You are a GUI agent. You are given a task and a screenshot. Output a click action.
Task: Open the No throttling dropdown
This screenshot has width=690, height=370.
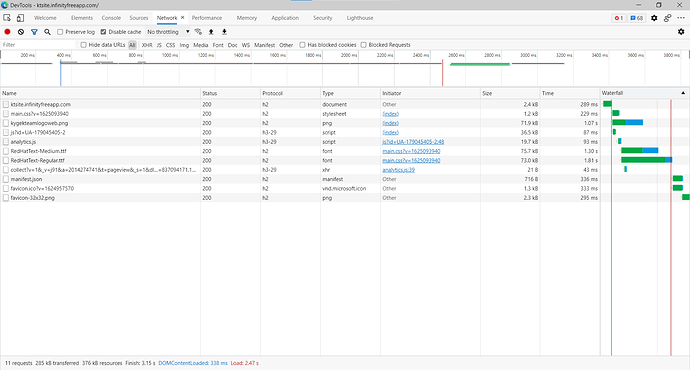(168, 32)
